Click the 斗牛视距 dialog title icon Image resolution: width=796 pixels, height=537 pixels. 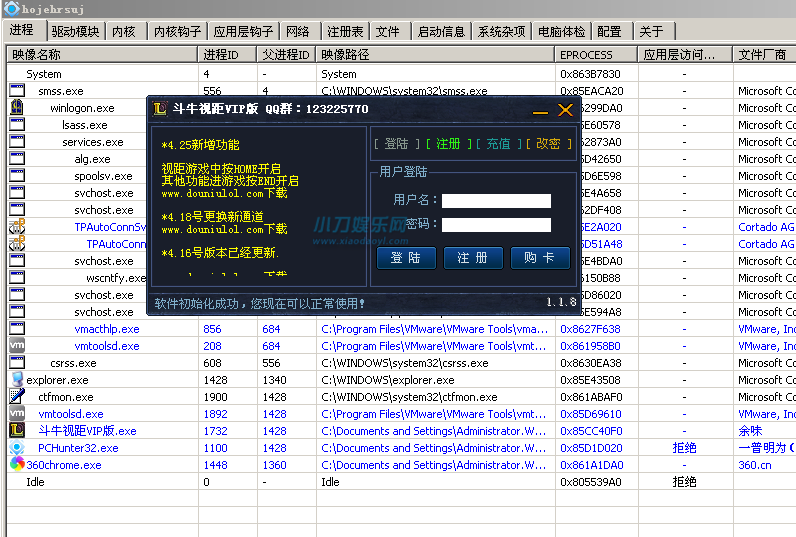click(x=159, y=109)
